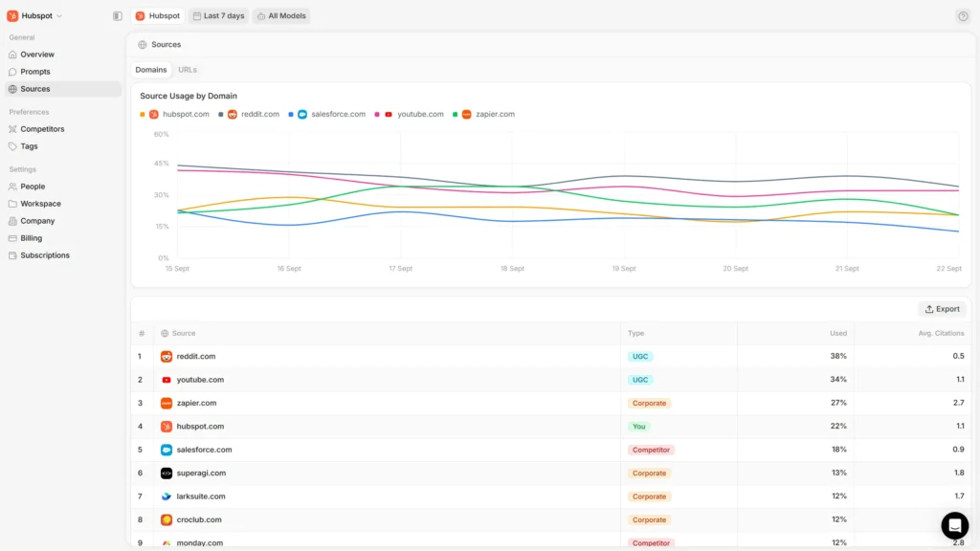Open Tags in sidebar
The width and height of the screenshot is (980, 551).
point(62,146)
